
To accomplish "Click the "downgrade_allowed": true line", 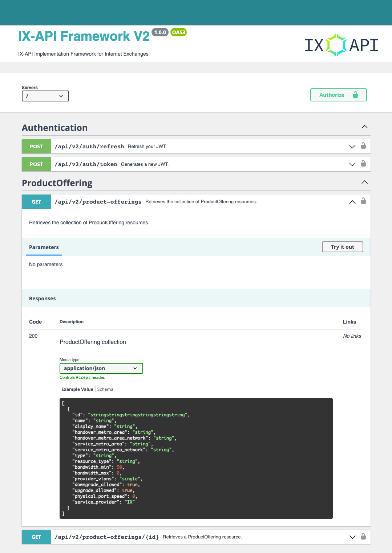I will click(106, 485).
